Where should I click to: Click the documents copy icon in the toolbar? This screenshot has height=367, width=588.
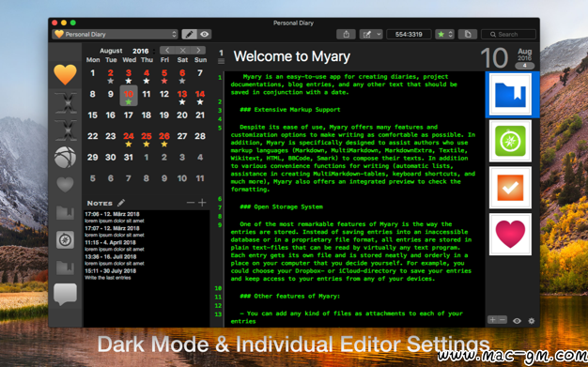[468, 34]
